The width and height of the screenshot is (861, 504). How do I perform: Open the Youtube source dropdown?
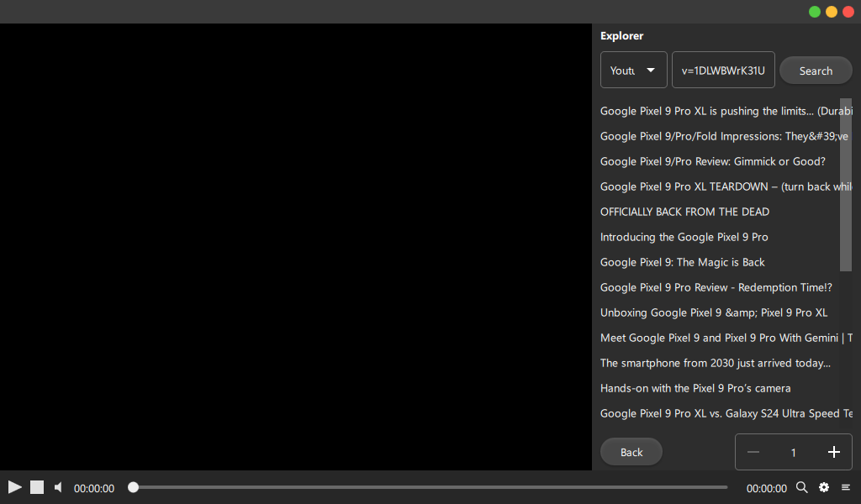(634, 70)
